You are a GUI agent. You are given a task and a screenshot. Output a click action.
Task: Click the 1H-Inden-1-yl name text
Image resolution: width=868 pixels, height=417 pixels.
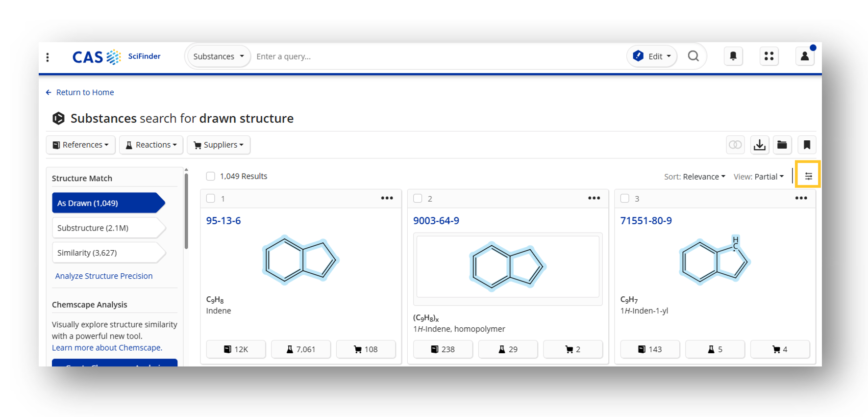tap(645, 311)
